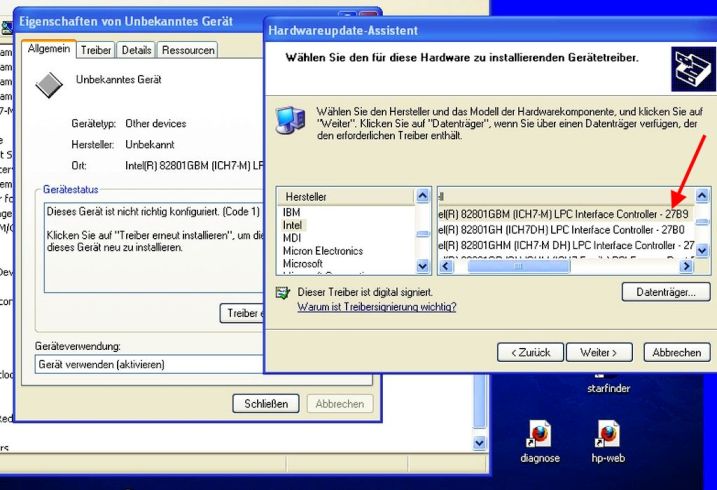Click the unknown device diamond icon
This screenshot has height=490, width=717.
click(x=49, y=85)
